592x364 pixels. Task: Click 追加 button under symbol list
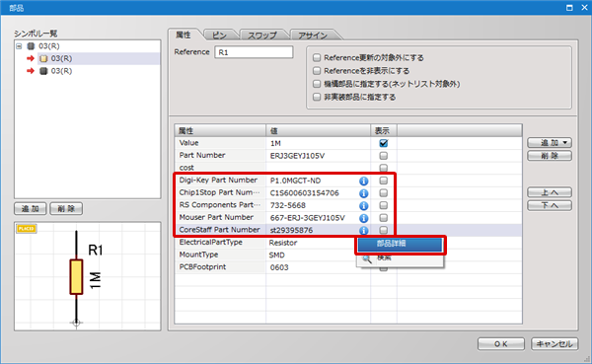[x=31, y=209]
